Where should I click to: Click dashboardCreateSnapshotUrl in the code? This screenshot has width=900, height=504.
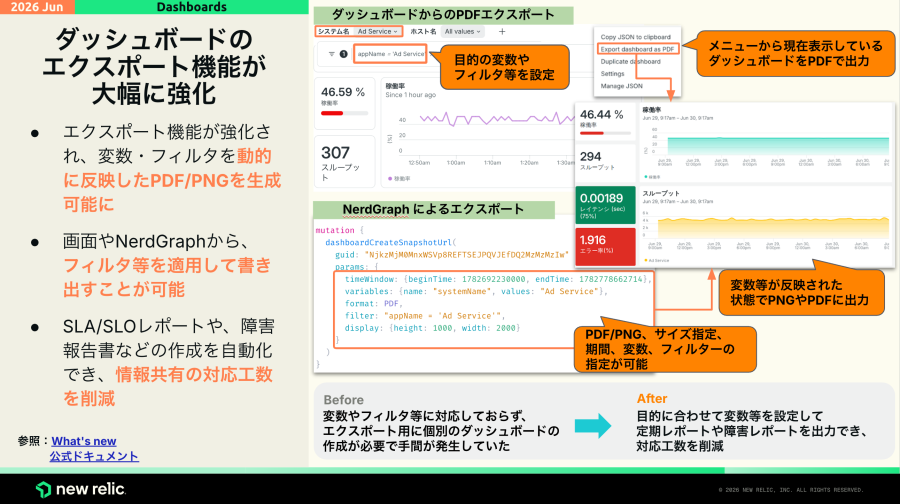[x=389, y=242]
